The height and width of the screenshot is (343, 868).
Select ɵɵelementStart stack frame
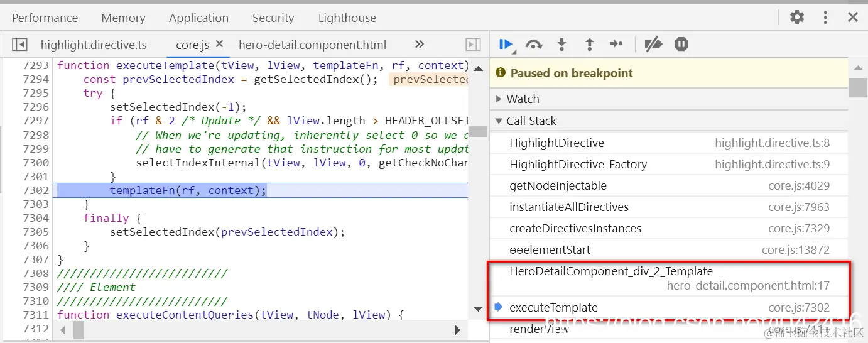click(x=669, y=250)
